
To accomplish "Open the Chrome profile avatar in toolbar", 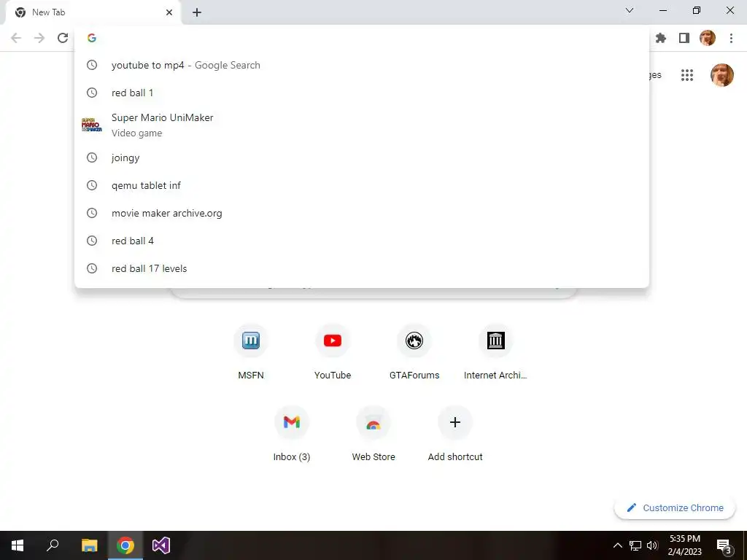I will pos(708,38).
